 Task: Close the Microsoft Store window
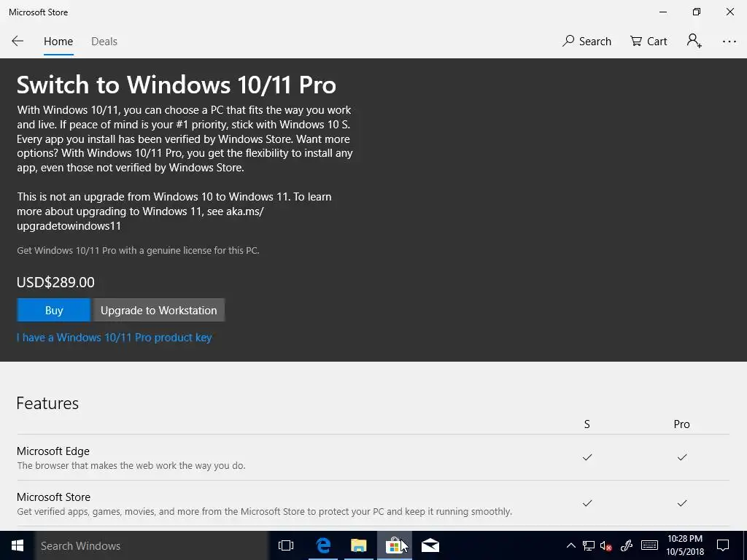(x=729, y=12)
